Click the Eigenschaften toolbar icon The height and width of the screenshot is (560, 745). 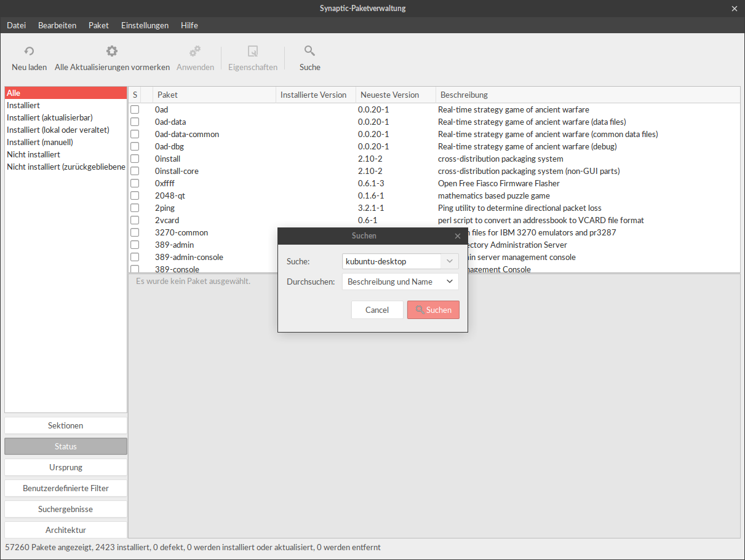click(253, 51)
